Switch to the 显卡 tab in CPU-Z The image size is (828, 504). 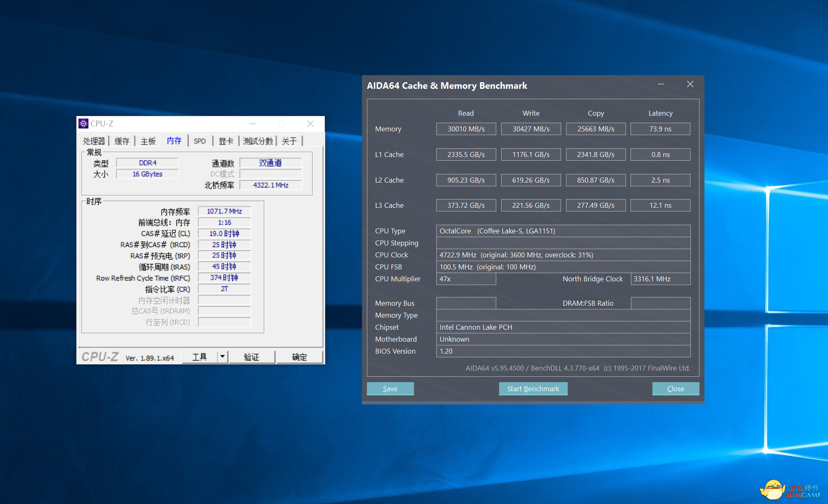(226, 141)
